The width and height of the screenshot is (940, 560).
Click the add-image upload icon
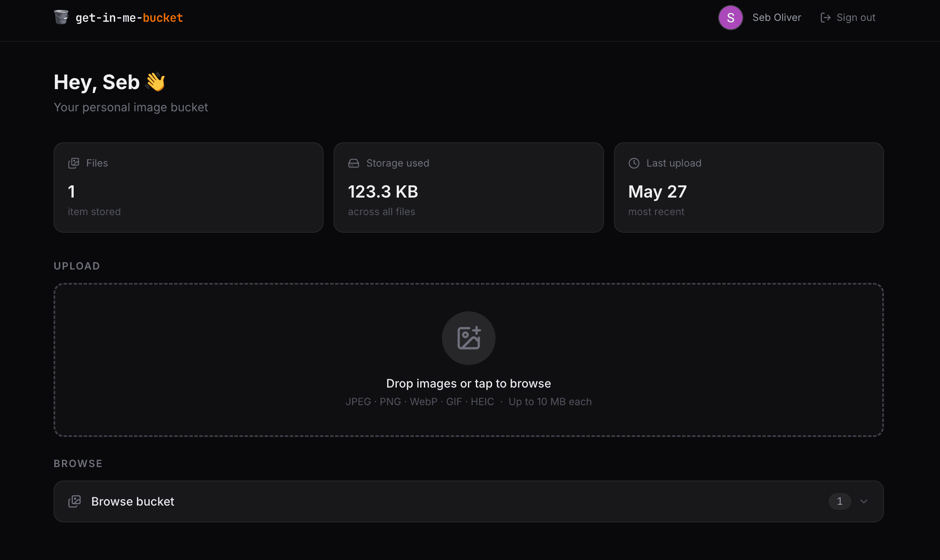point(469,338)
